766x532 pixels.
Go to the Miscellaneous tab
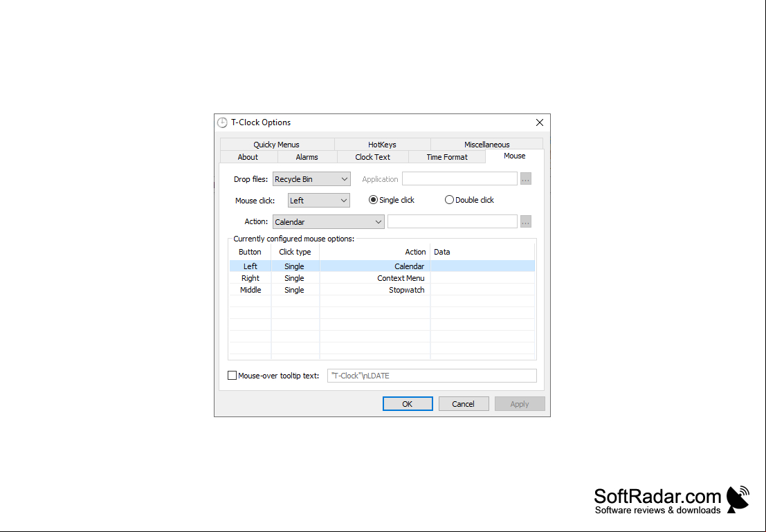[486, 144]
